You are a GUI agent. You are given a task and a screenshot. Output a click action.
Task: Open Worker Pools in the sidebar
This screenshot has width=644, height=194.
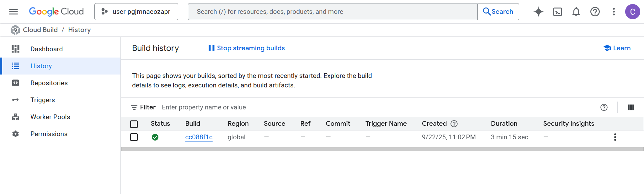click(50, 117)
